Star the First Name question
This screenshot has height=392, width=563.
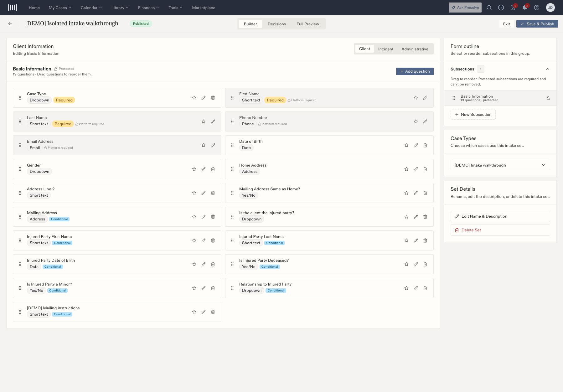pos(416,98)
